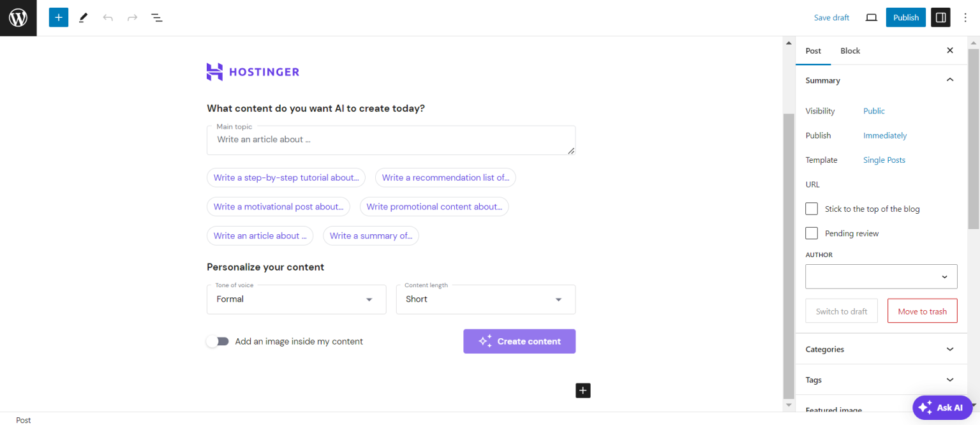980x425 pixels.
Task: Open the Content length dropdown
Action: coord(486,299)
